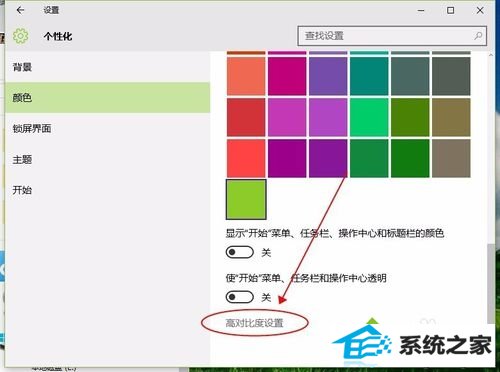The width and height of the screenshot is (500, 372).
Task: Click the search magnifier icon
Action: tap(478, 35)
